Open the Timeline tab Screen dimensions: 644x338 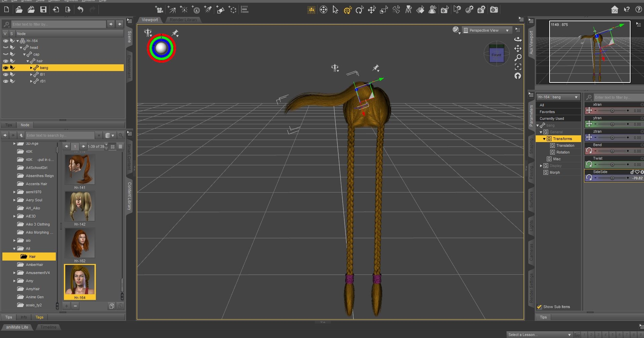coord(48,327)
